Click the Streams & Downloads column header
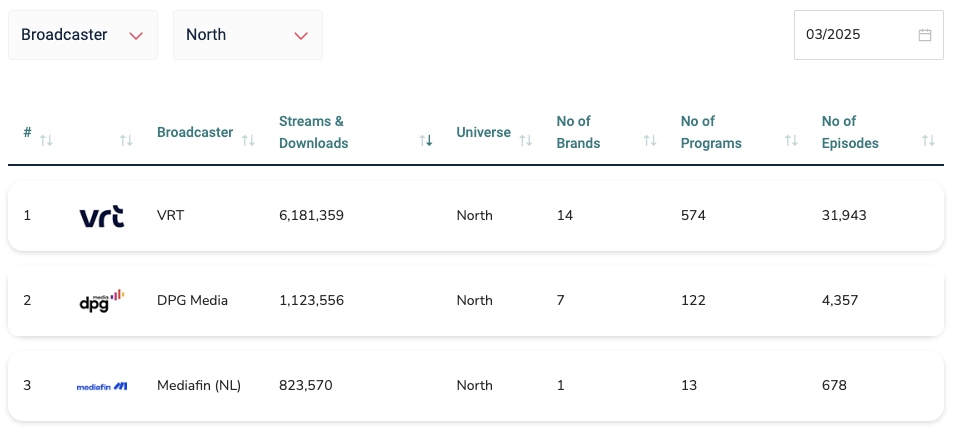 point(313,132)
